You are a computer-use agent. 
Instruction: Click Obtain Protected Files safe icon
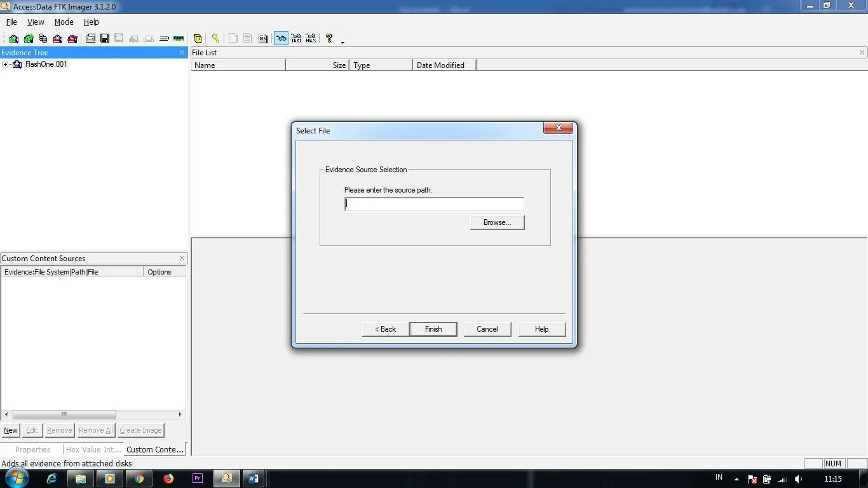(198, 39)
